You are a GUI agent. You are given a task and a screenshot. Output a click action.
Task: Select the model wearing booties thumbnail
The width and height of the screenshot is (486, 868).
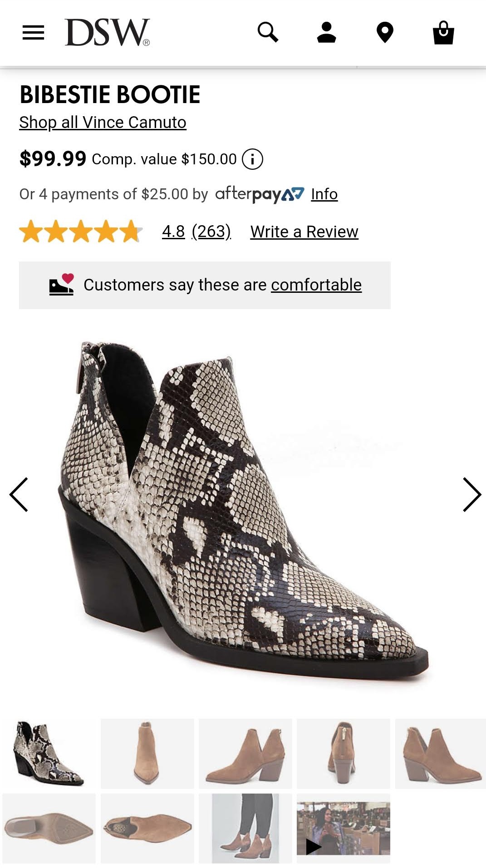245,828
